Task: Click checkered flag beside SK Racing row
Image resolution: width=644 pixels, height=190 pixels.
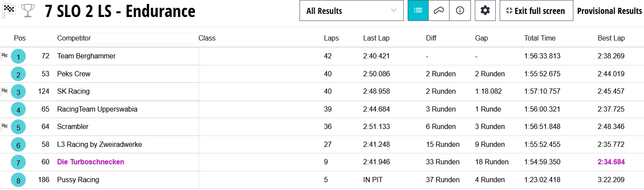Action: [x=5, y=91]
